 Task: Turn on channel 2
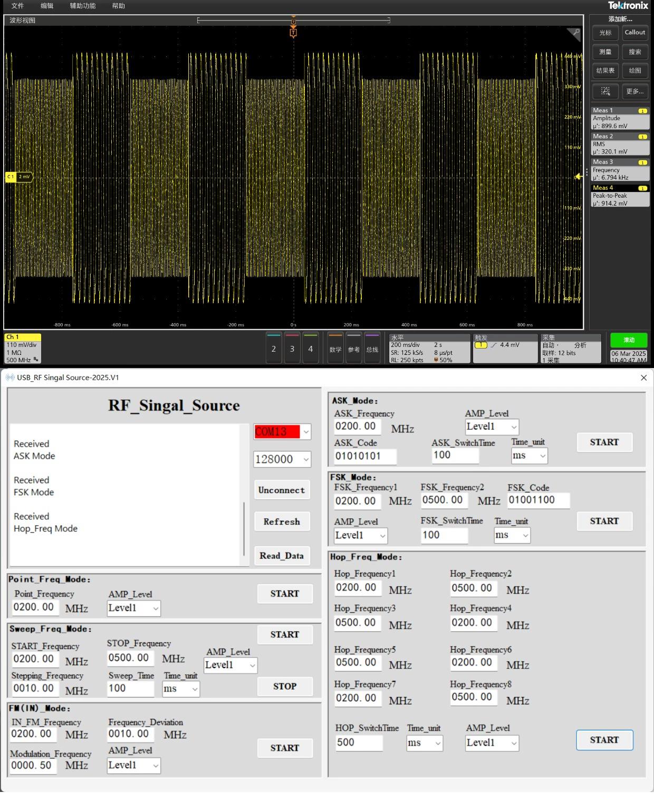point(273,349)
